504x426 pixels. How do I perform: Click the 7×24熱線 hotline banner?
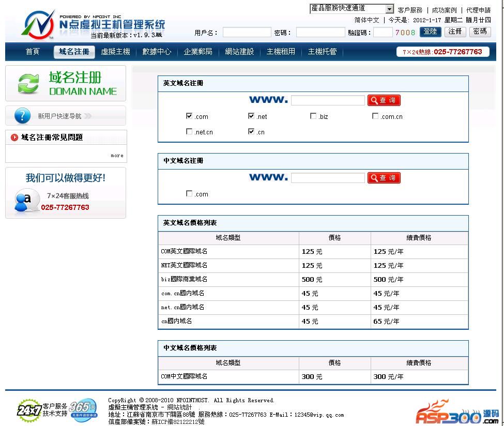point(442,52)
